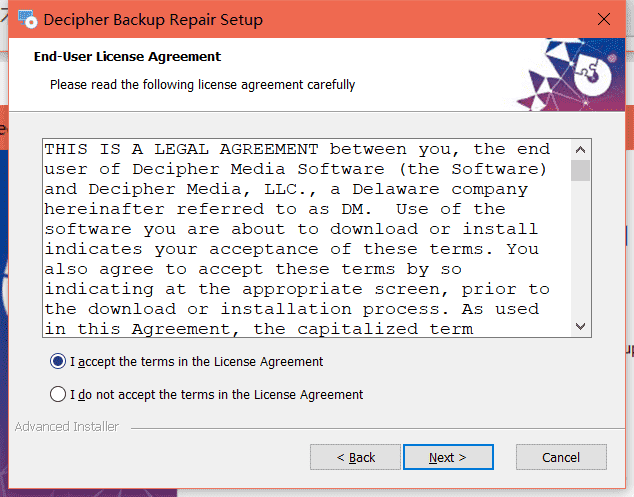Select "I accept the terms" radio button
The height and width of the screenshot is (497, 634).
coord(58,361)
